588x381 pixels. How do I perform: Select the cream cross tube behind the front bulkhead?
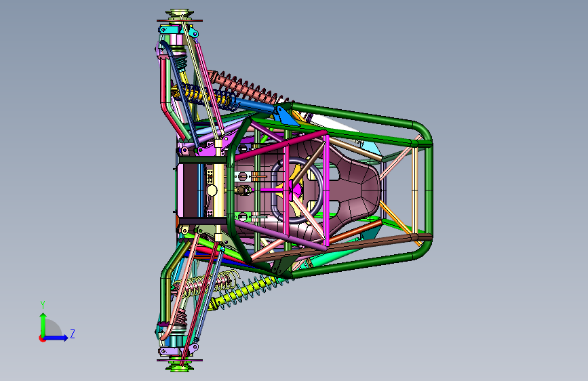(x=218, y=190)
